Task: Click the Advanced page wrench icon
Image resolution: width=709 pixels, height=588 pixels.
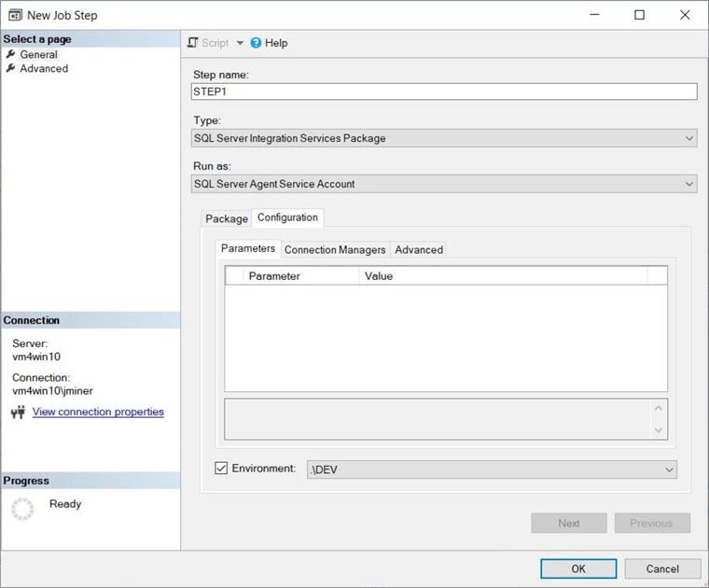Action: pyautogui.click(x=11, y=68)
